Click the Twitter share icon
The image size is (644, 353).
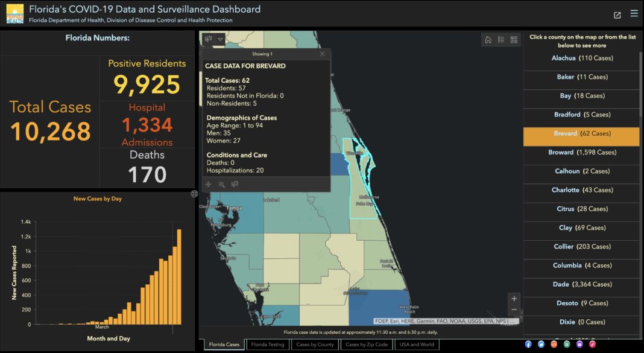541,344
